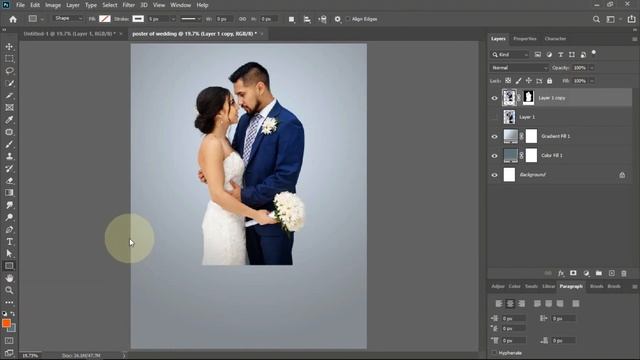Image resolution: width=640 pixels, height=360 pixels.
Task: Select the Lasso tool
Action: [9, 71]
